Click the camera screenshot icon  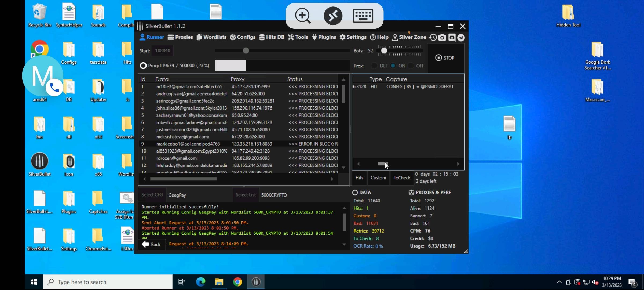coord(442,37)
